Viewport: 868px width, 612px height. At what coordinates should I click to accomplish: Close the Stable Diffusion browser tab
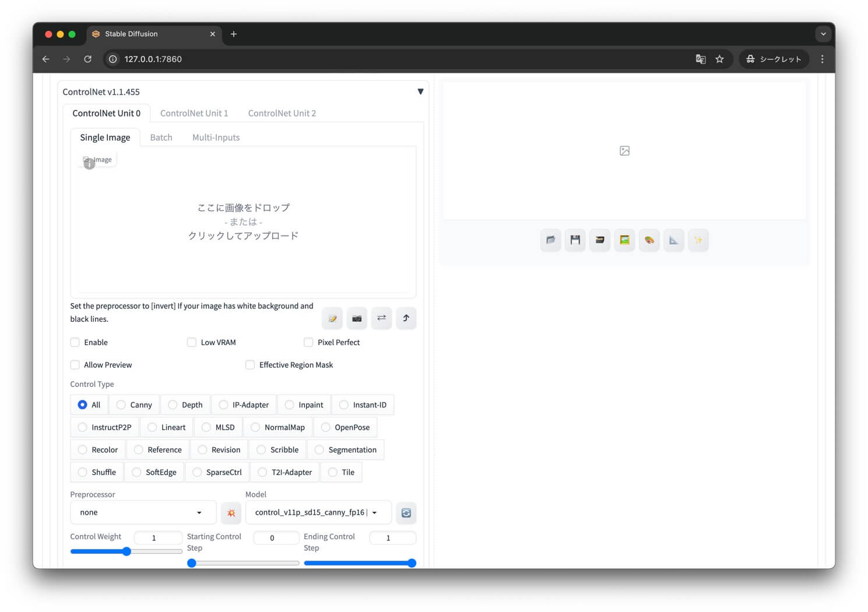(x=212, y=34)
